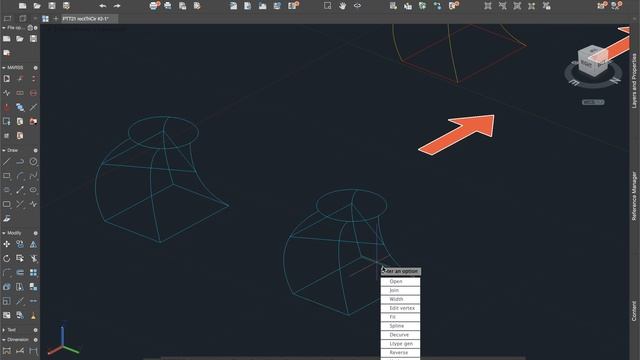Collapse the File op panel section
This screenshot has height=360, width=640.
pos(4,28)
